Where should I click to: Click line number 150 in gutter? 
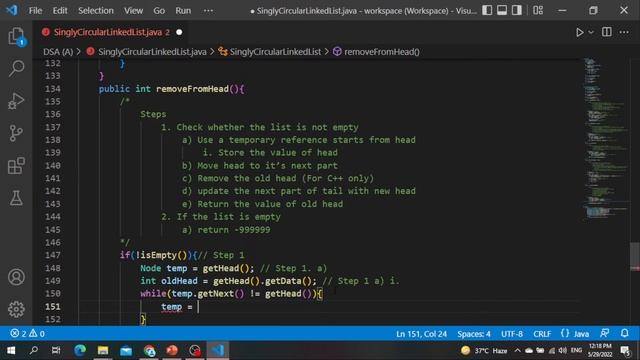coord(53,293)
